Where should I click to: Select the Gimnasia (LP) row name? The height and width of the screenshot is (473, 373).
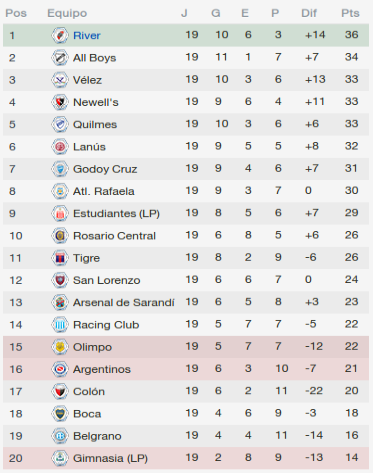coord(110,458)
